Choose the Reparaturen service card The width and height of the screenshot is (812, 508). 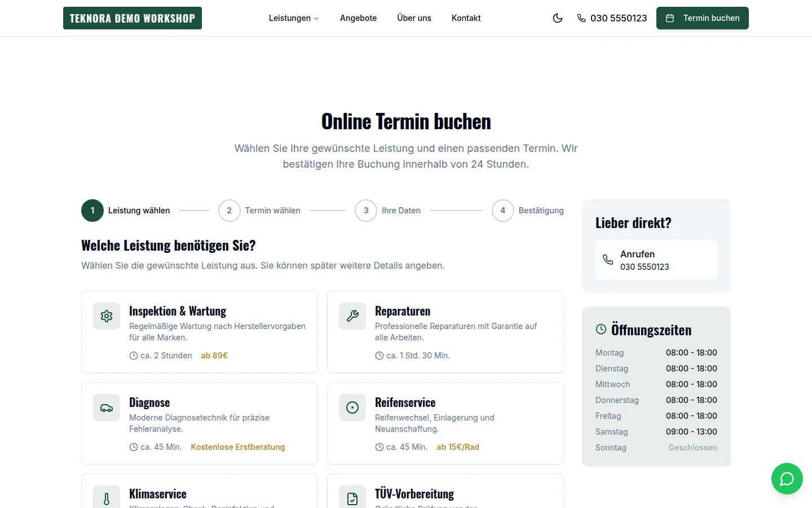point(445,332)
